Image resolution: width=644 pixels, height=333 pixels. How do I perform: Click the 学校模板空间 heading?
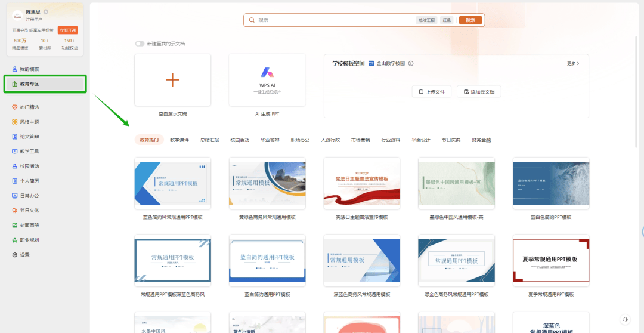pyautogui.click(x=348, y=64)
